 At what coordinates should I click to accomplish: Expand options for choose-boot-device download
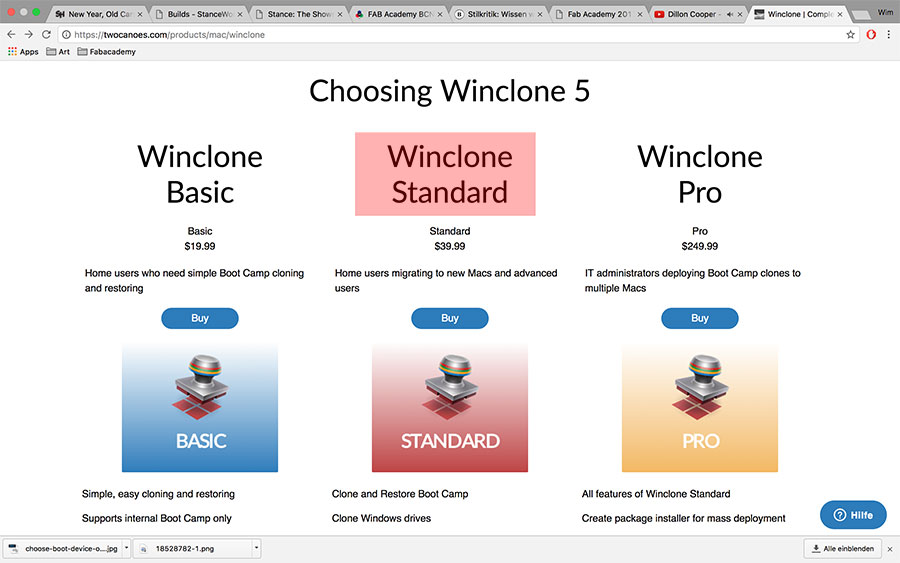pos(127,548)
